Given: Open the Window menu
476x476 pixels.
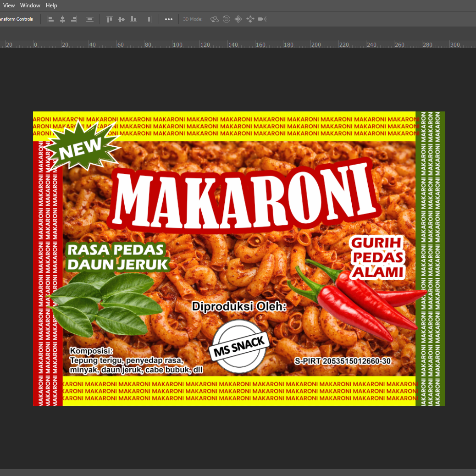Looking at the screenshot, I should (x=30, y=6).
